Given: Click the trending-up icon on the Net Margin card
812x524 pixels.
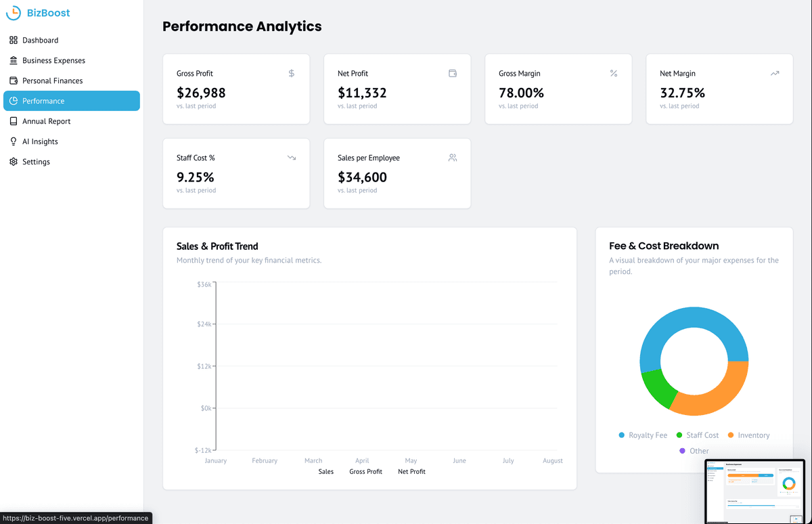Looking at the screenshot, I should (x=774, y=72).
